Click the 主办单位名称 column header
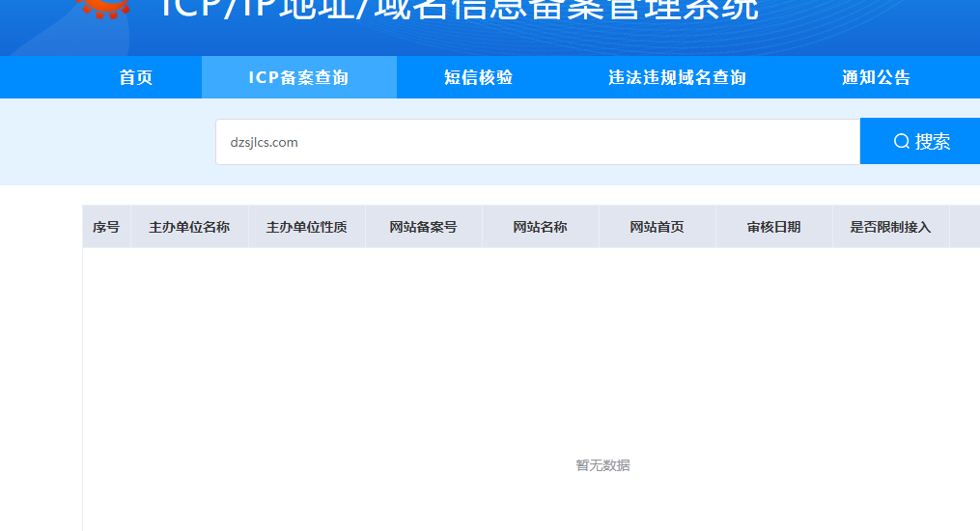This screenshot has width=980, height=531. pos(189,228)
